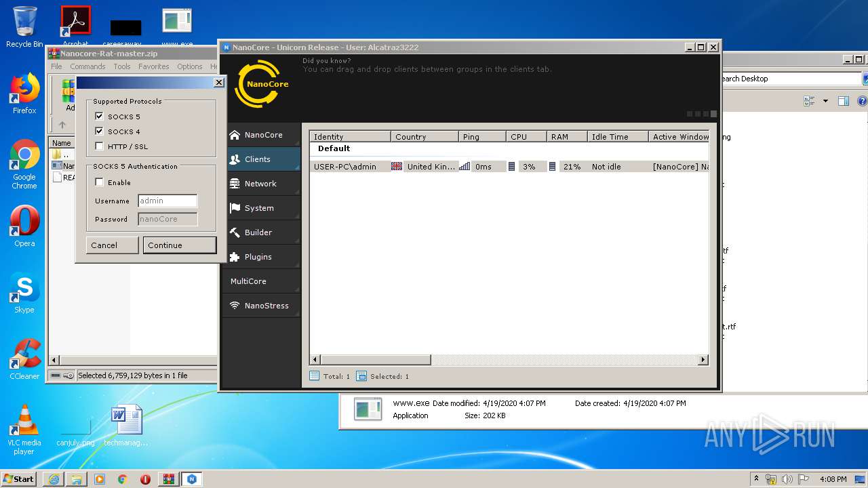Click the Idle Time column header
The width and height of the screenshot is (868, 488).
tap(618, 136)
